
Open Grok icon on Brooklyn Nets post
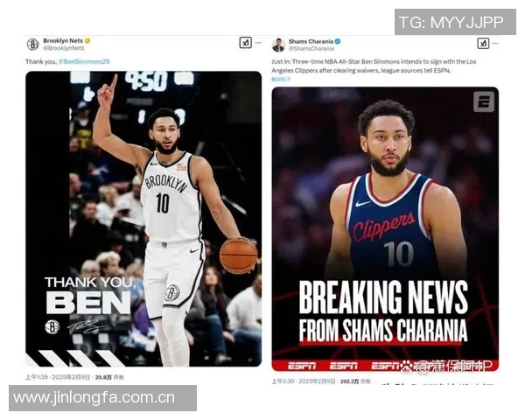point(245,43)
